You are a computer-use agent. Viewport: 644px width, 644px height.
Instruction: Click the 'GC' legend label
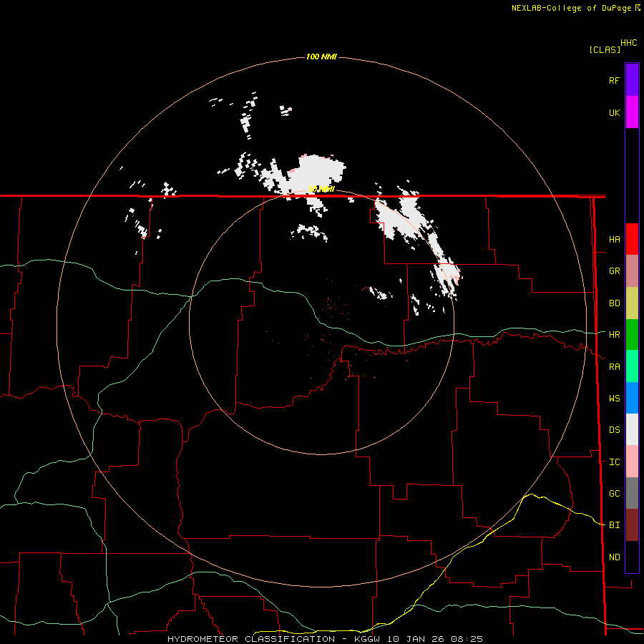[614, 493]
